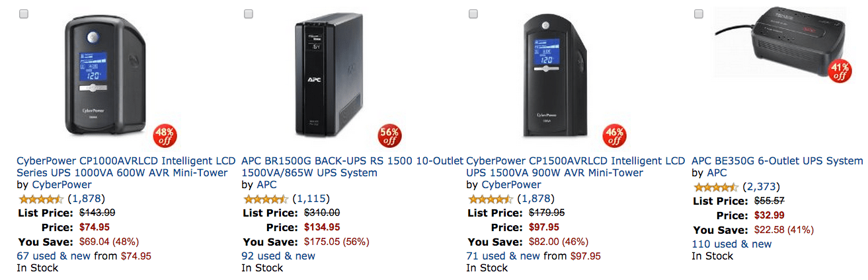
Task: Click the 56% off red badge
Action: pos(389,136)
